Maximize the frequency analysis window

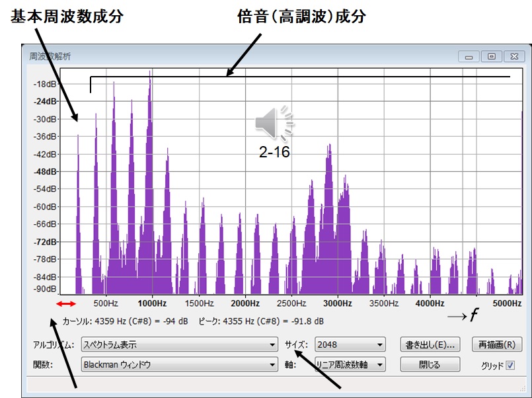click(x=491, y=57)
